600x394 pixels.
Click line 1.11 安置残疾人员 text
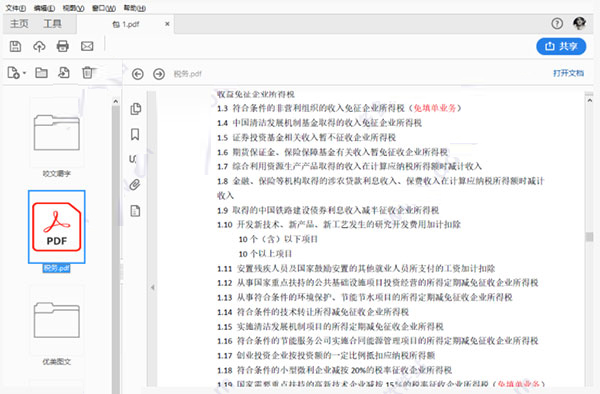(x=356, y=268)
